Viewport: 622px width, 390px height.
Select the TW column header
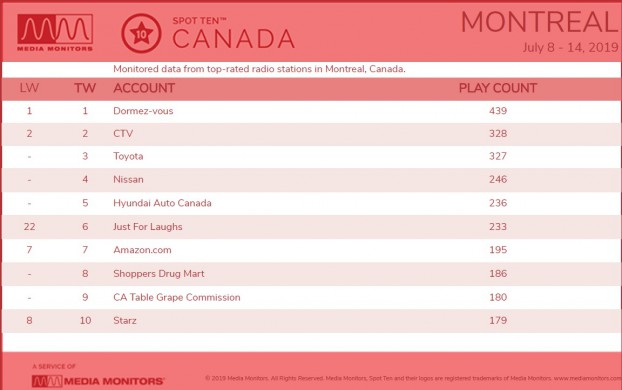(85, 88)
